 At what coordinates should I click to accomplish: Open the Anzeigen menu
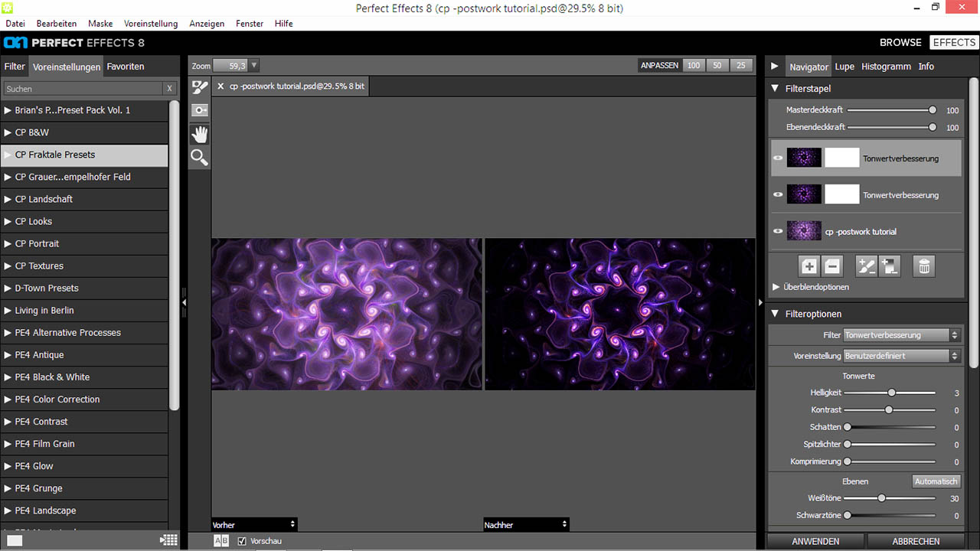coord(207,24)
